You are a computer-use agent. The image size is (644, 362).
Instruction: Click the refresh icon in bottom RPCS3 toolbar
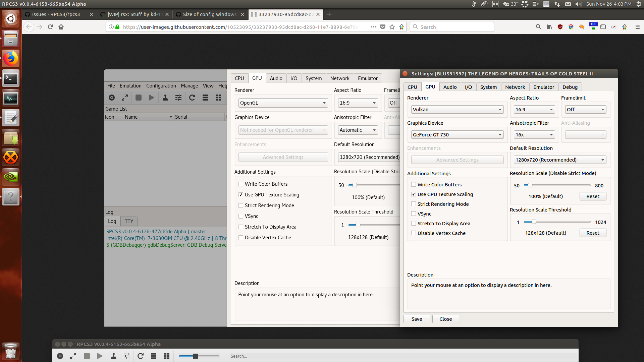pyautogui.click(x=141, y=356)
